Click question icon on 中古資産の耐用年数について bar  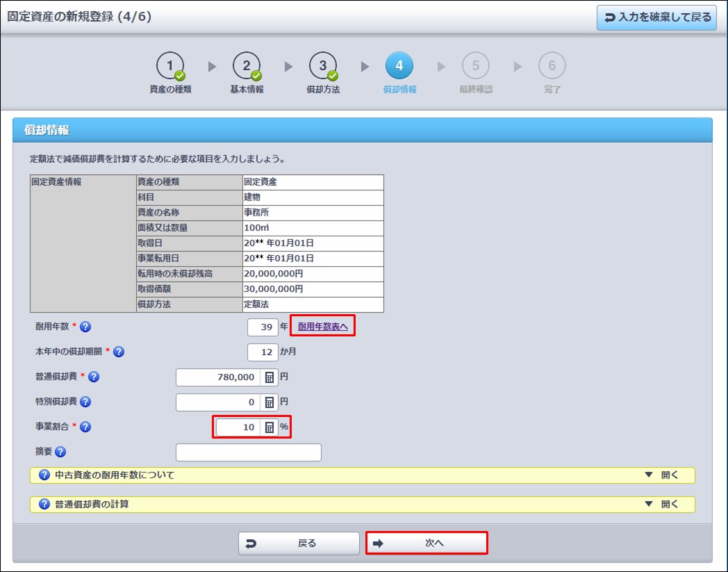click(44, 475)
